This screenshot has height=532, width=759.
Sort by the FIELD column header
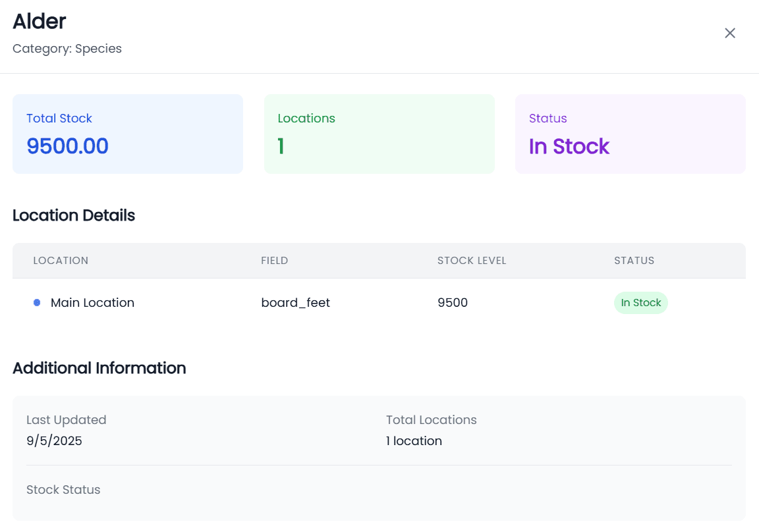[274, 260]
